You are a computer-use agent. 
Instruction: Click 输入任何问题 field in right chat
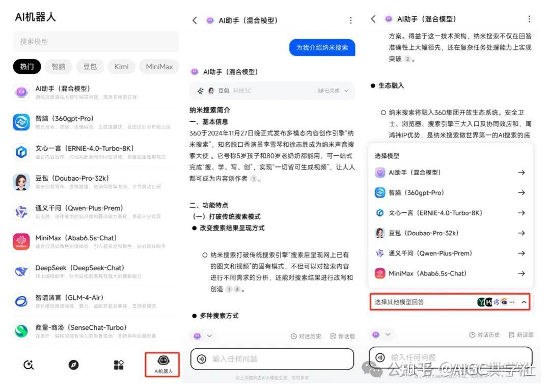(451, 357)
